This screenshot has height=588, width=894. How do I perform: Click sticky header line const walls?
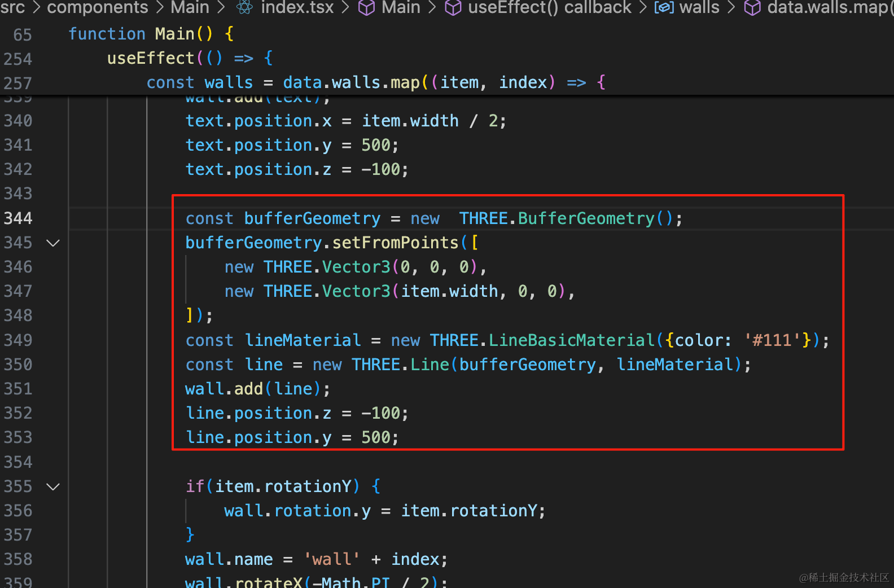pos(376,82)
